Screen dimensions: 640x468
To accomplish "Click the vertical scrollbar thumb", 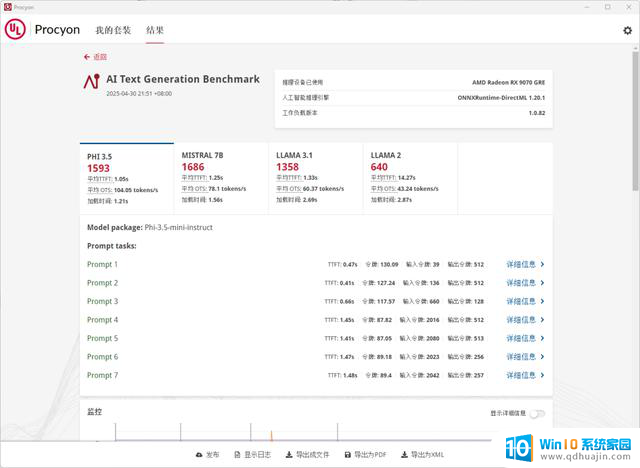I will (636, 120).
